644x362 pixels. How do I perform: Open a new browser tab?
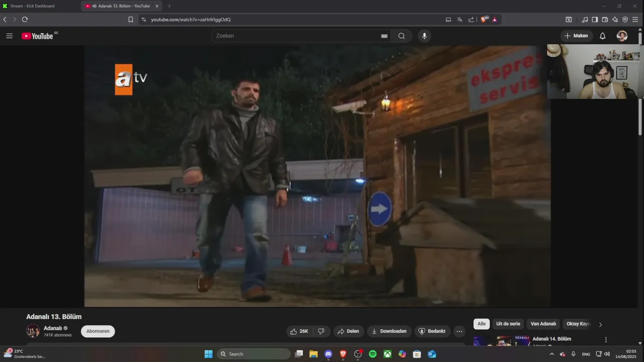tap(169, 6)
